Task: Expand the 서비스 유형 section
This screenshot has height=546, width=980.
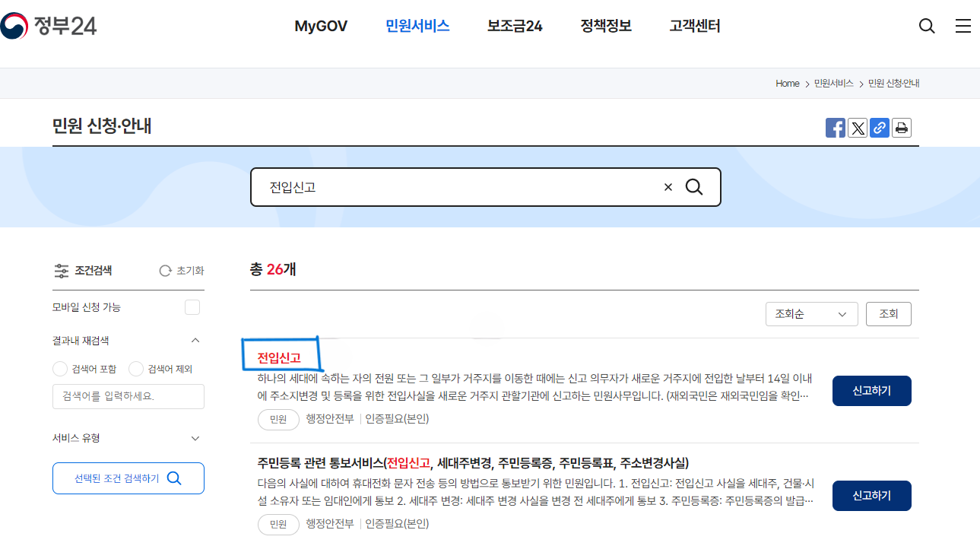Action: pos(195,438)
